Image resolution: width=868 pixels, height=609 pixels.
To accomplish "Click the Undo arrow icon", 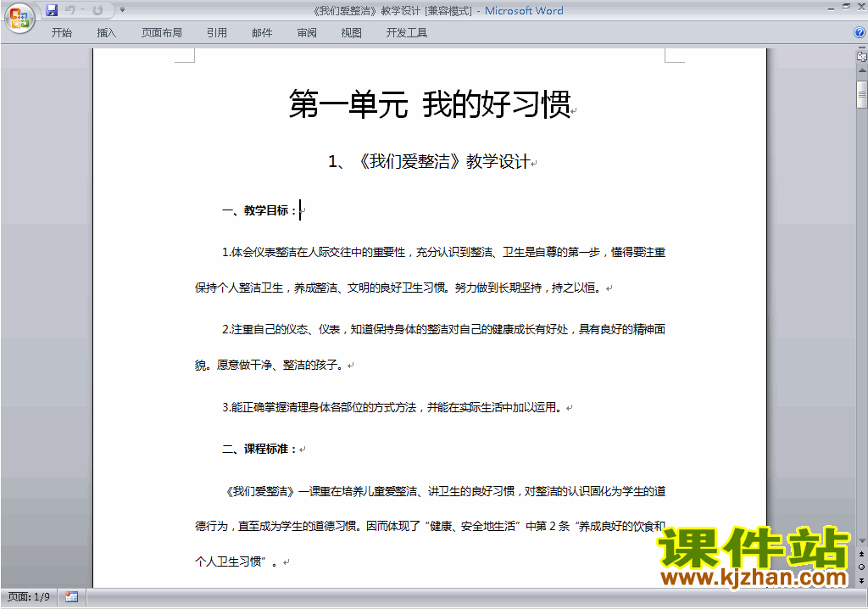I will [70, 10].
